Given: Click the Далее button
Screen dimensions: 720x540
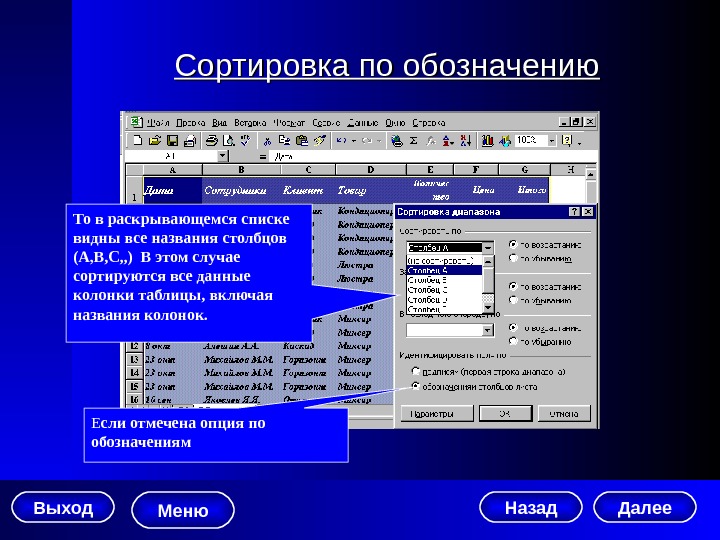Looking at the screenshot, I should coord(645,507).
